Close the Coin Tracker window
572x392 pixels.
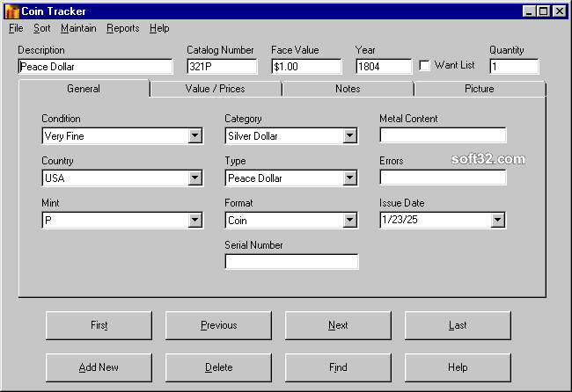point(559,11)
